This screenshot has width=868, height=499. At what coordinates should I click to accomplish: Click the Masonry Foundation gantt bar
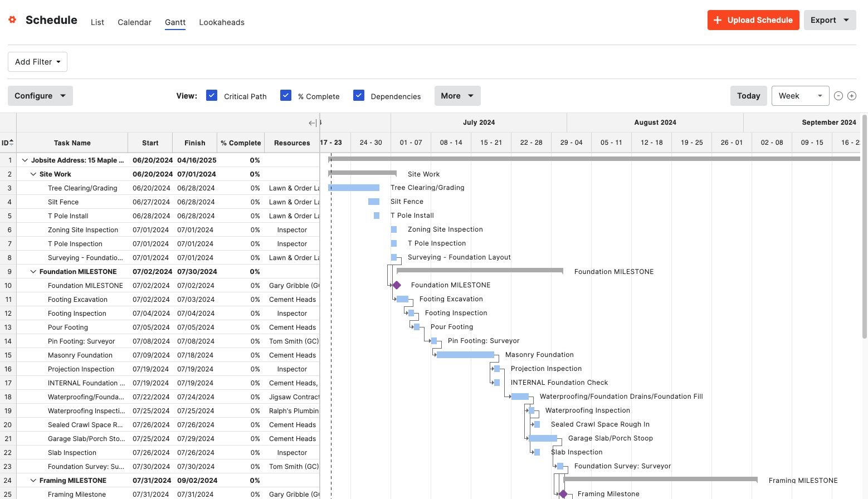click(x=465, y=355)
